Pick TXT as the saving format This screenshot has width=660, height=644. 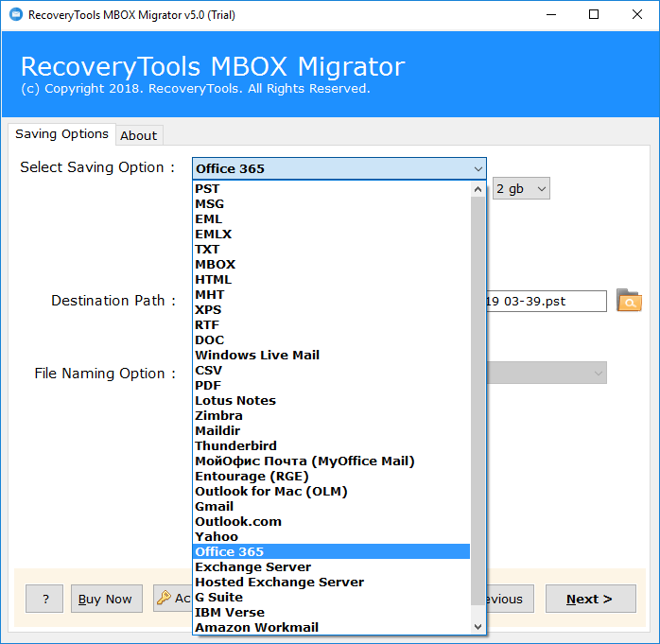tap(331, 249)
